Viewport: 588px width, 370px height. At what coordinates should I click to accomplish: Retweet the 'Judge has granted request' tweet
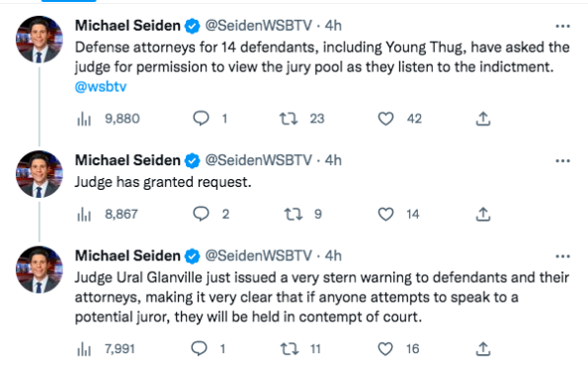293,215
